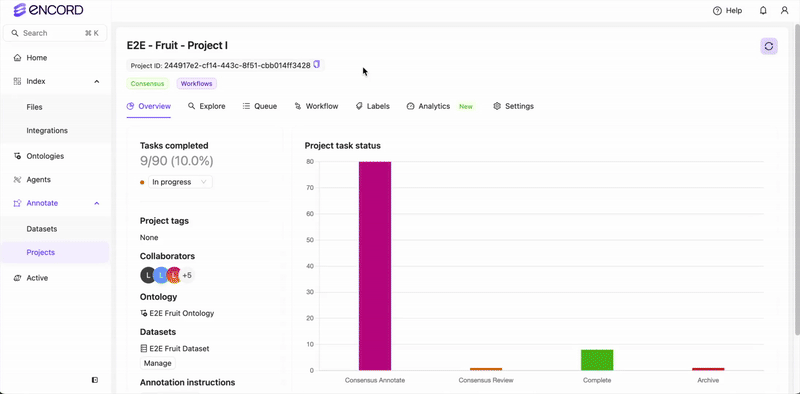
Task: Click the page vertical scrollbar
Action: (x=796, y=179)
